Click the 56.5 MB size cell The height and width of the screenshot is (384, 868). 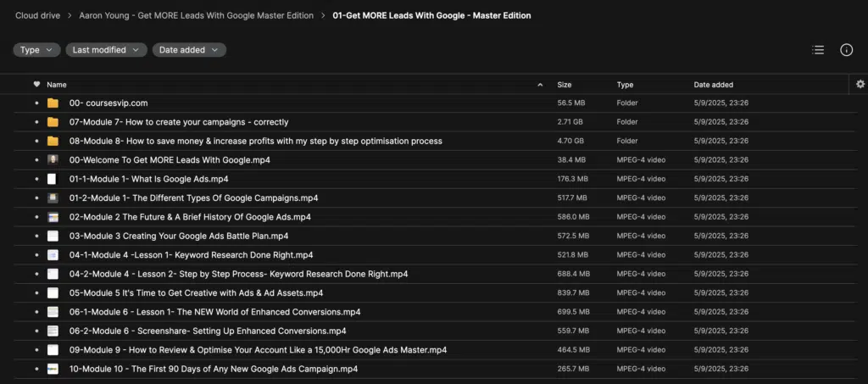(571, 103)
